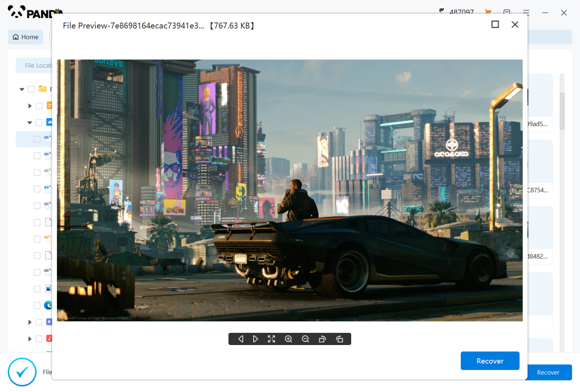Open the mail feedback icon in title bar

click(507, 12)
